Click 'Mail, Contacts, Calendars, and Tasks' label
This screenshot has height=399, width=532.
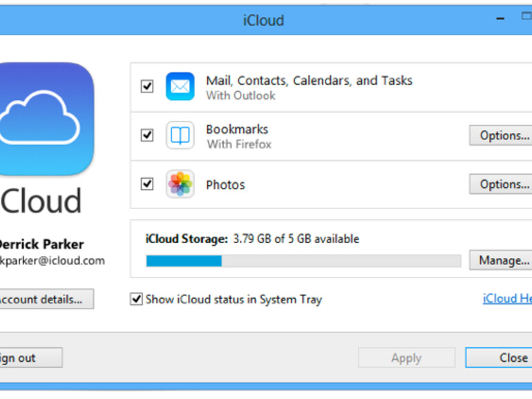(x=309, y=81)
